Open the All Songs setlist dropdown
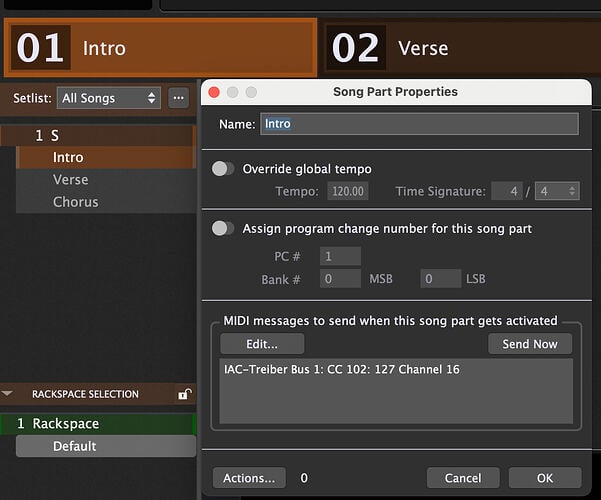This screenshot has width=601, height=500. click(108, 98)
